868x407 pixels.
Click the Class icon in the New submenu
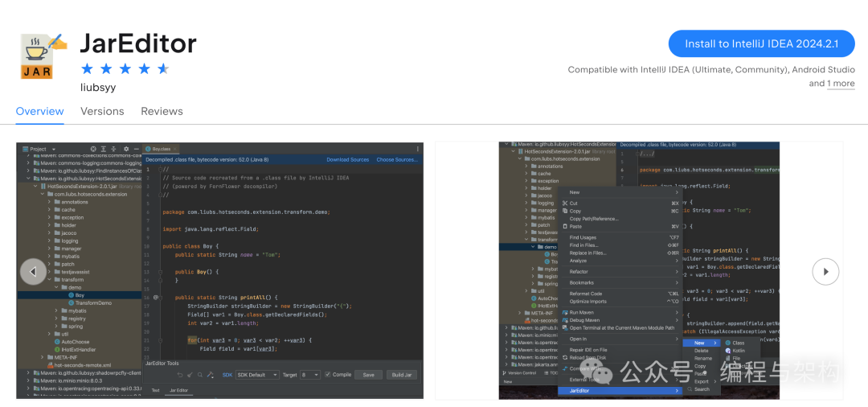tap(728, 343)
